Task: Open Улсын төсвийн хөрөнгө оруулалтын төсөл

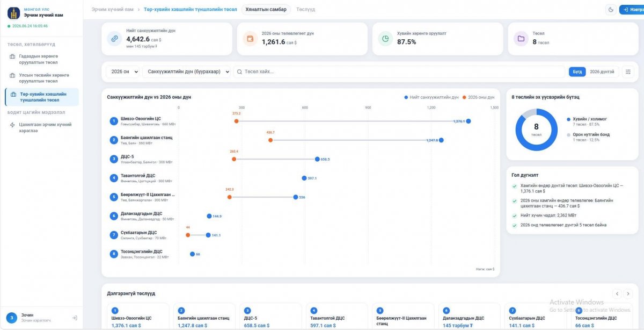Action: [x=42, y=78]
